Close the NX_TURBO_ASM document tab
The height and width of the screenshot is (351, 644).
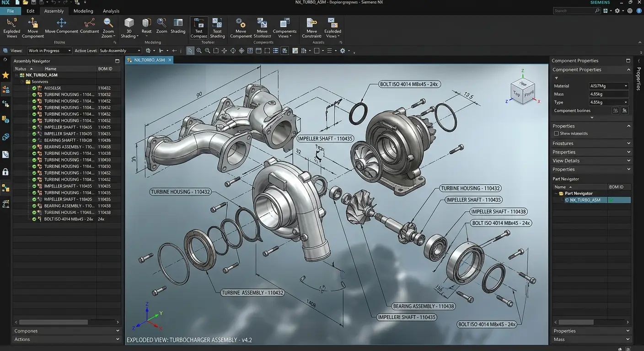[170, 60]
